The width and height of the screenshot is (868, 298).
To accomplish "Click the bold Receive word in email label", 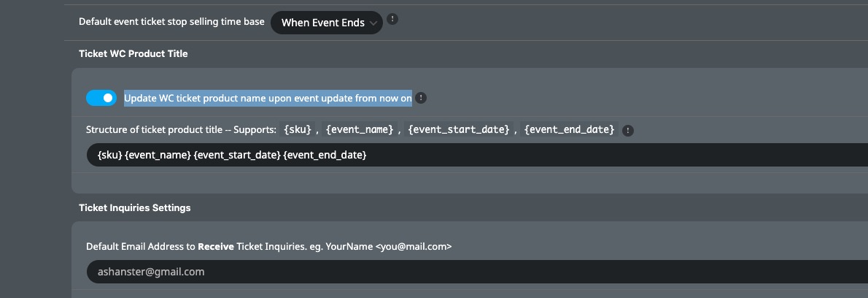I will [x=216, y=246].
